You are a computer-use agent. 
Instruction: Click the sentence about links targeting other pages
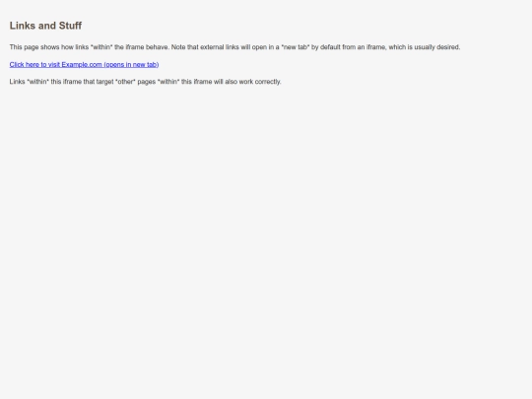(x=145, y=82)
